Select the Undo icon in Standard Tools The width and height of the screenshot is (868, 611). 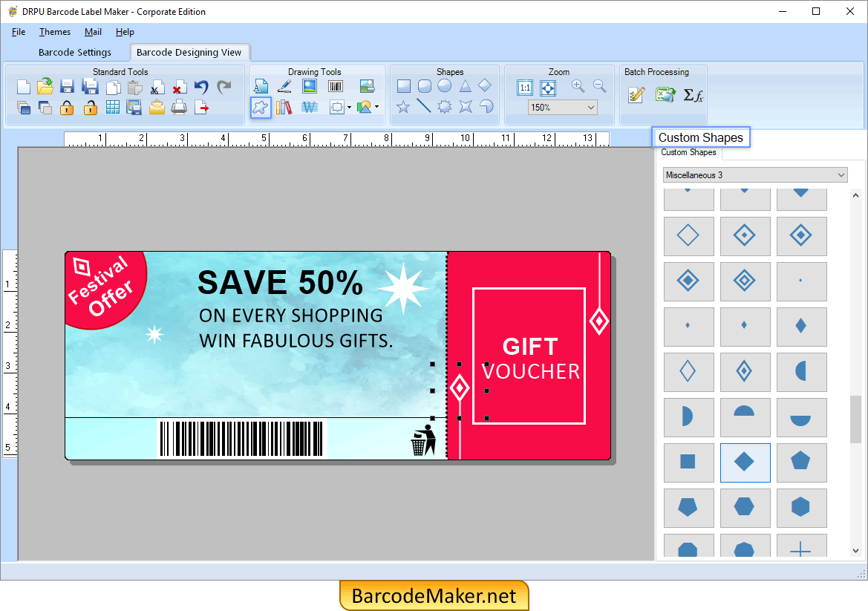pyautogui.click(x=201, y=87)
